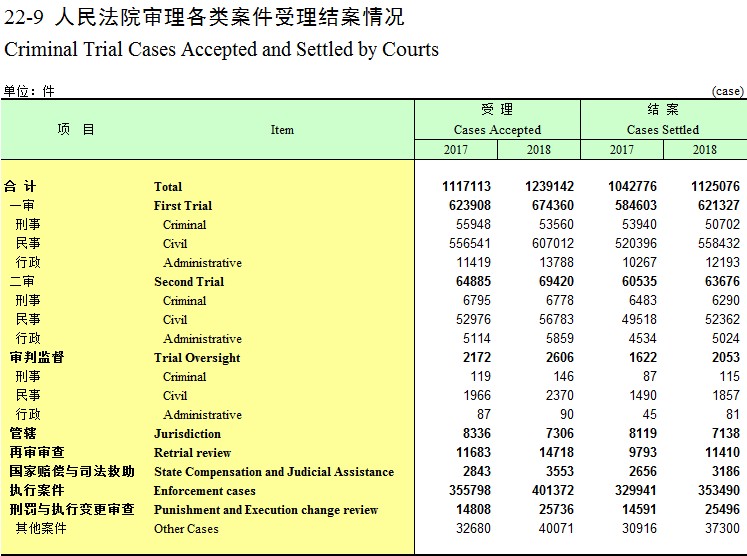Click the cell showing 6795
The height and width of the screenshot is (556, 747).
pyautogui.click(x=477, y=301)
